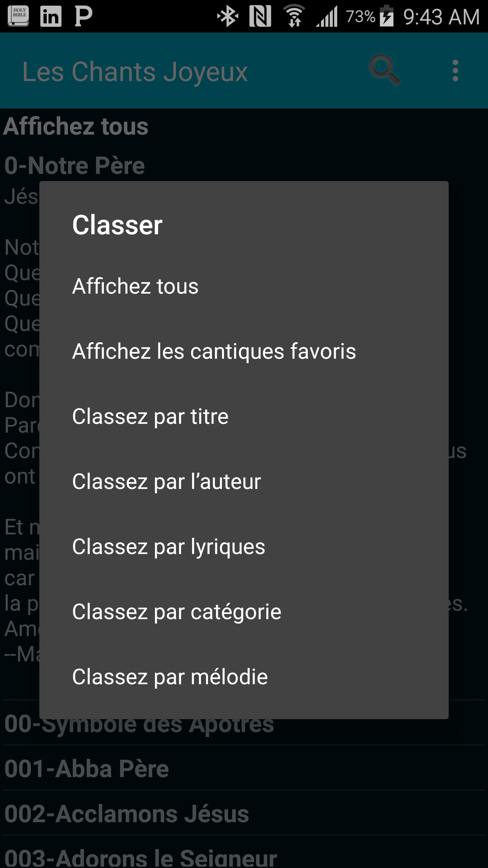Tap the Holy Bible notification icon

click(x=18, y=16)
